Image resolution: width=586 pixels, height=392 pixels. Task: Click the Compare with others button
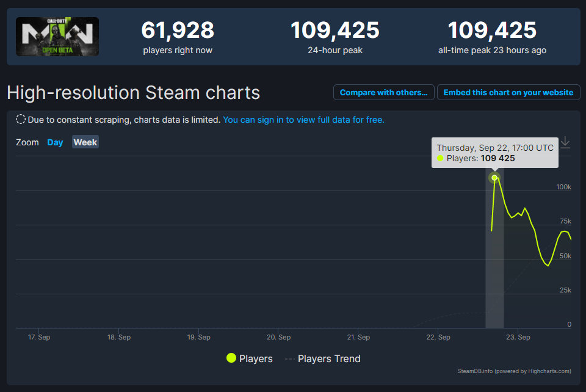pyautogui.click(x=383, y=92)
